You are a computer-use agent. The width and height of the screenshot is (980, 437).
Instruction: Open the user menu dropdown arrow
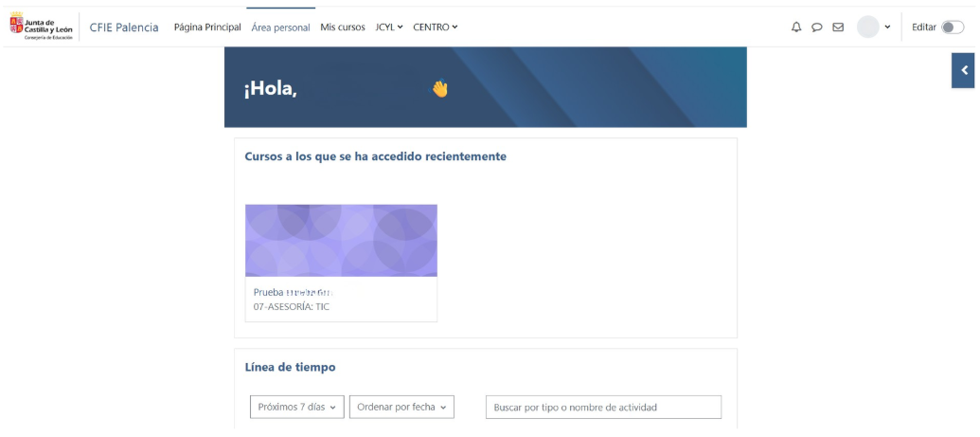pyautogui.click(x=887, y=27)
